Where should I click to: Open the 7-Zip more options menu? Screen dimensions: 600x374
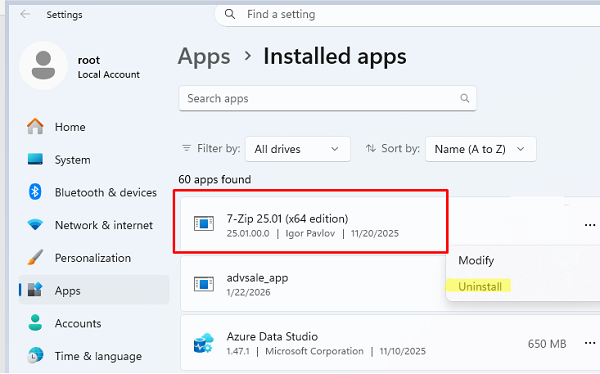click(590, 225)
